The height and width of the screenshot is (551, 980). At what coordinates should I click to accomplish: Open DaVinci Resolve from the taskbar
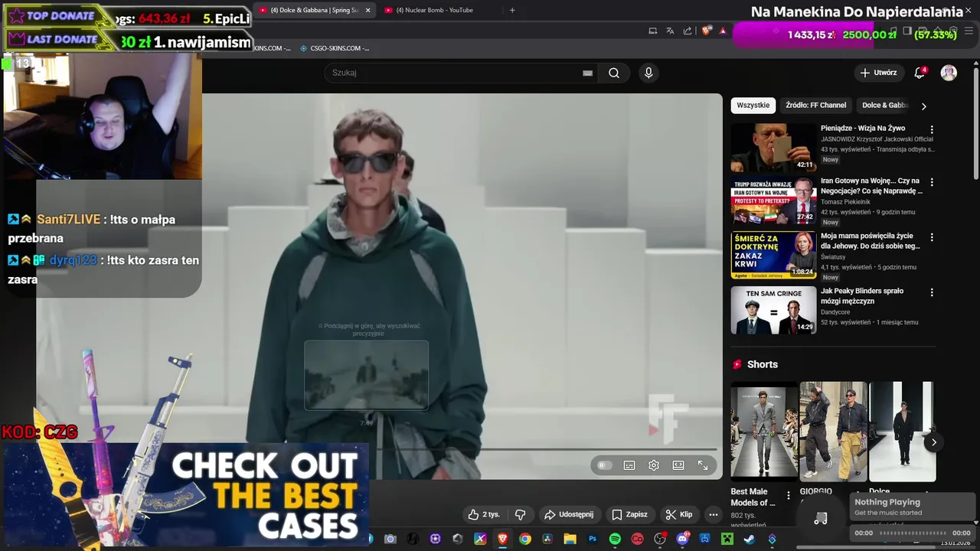tap(547, 539)
